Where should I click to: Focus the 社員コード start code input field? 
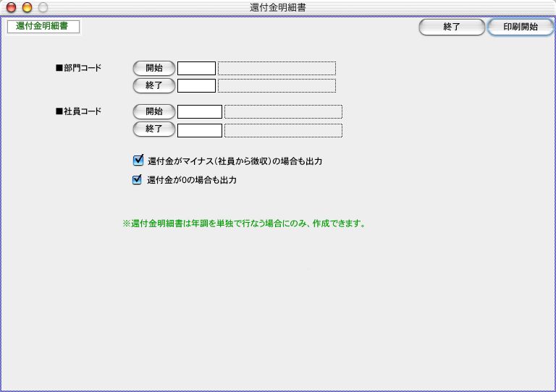click(199, 112)
